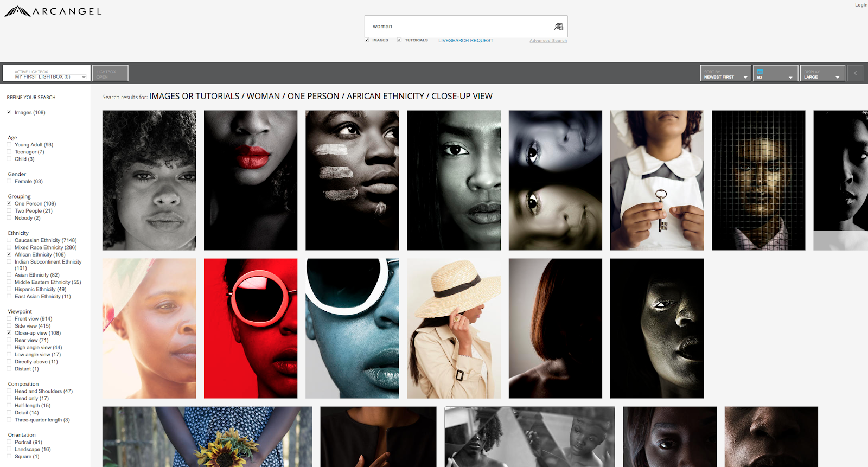Open the thumbnail with white paint swatches on cheek
868x467 pixels.
pyautogui.click(x=352, y=180)
